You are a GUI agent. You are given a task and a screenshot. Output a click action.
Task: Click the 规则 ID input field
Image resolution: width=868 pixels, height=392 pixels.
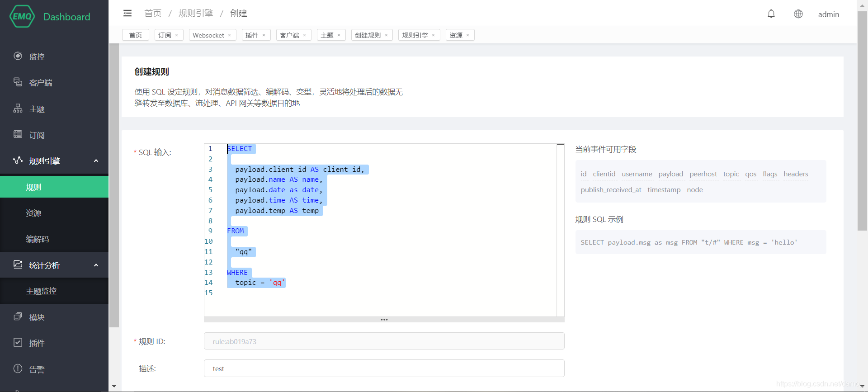coord(384,341)
